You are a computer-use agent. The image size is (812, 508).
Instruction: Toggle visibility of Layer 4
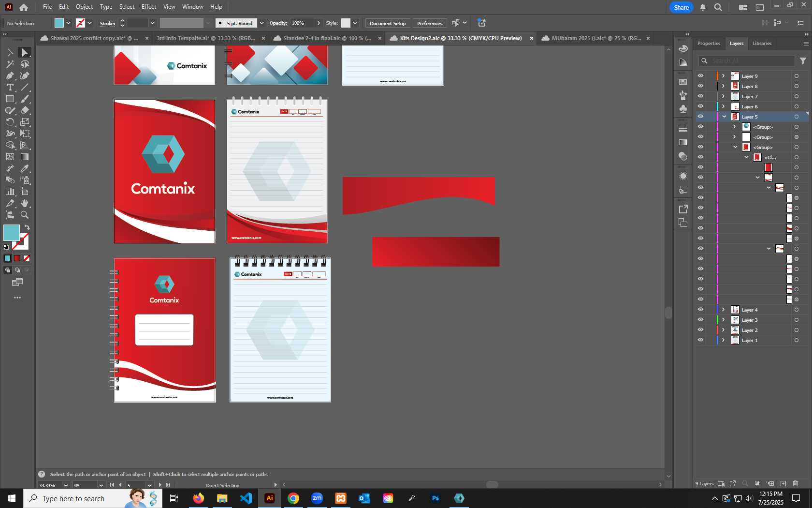pos(700,310)
